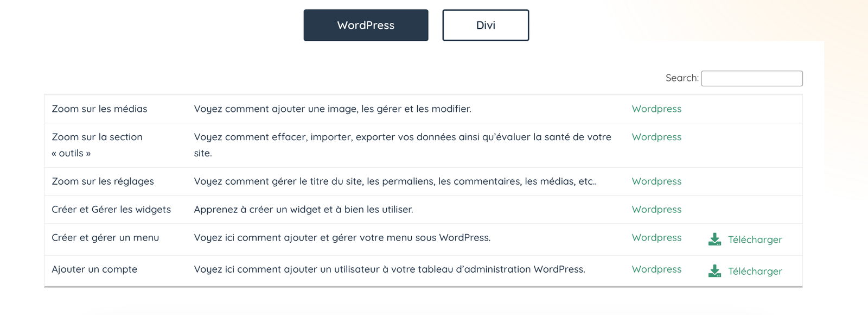Click description 'Voyez ici comment ajouter un utilisateur'
The height and width of the screenshot is (315, 868).
390,269
